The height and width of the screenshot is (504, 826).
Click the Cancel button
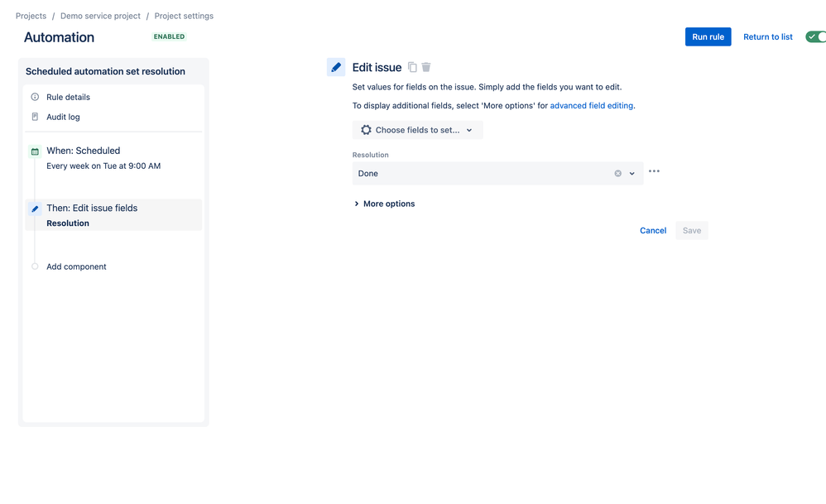[653, 231]
